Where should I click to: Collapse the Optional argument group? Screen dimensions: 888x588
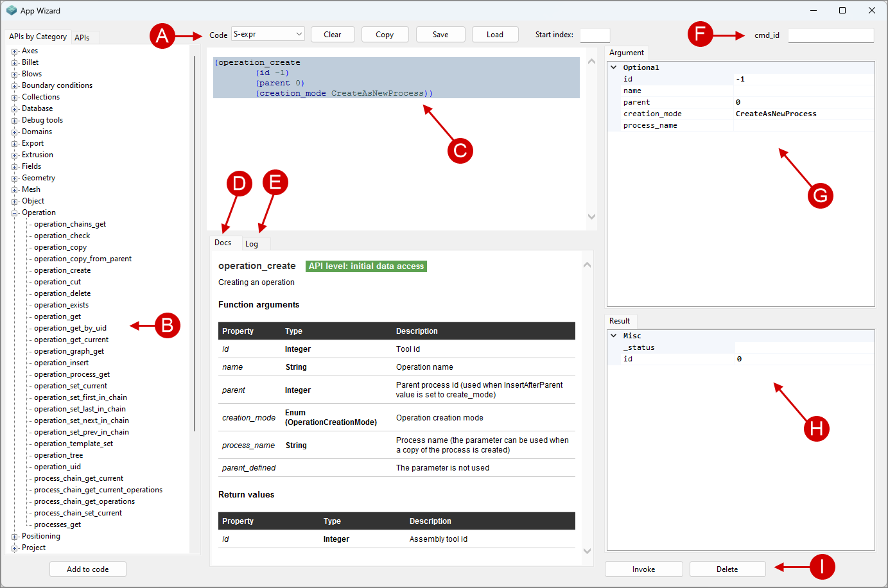pos(614,67)
